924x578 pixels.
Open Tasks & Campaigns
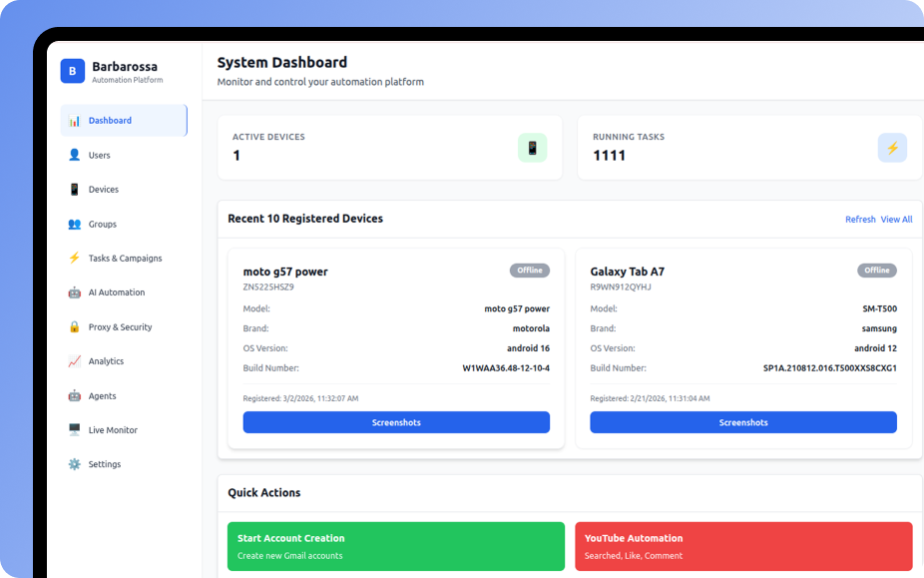(124, 259)
